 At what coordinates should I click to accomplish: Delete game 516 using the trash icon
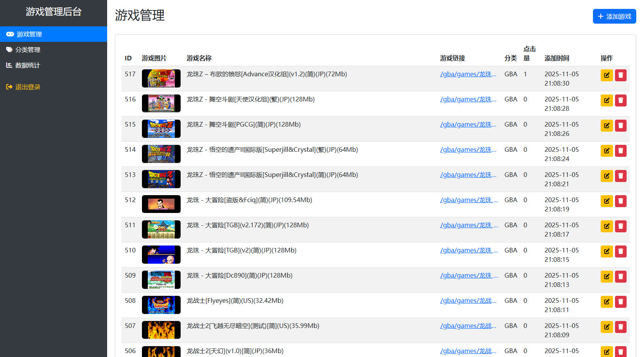pos(620,100)
